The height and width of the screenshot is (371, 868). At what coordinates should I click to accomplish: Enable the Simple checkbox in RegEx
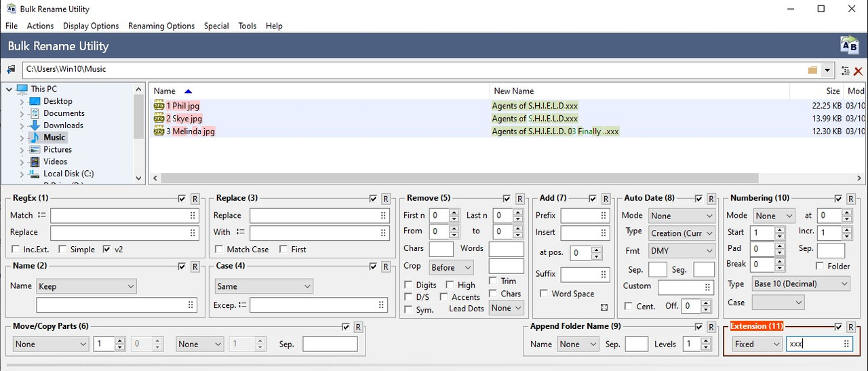click(62, 250)
